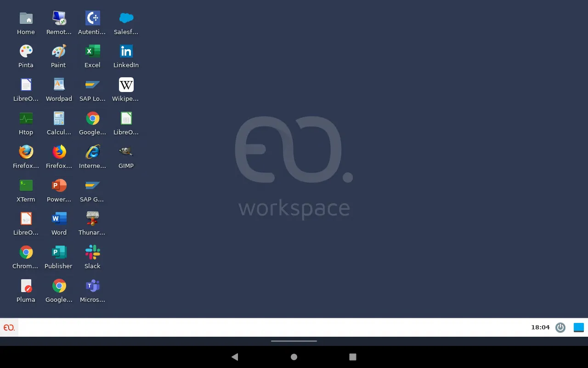588x368 pixels.
Task: Tap the Android recents square button
Action: (353, 357)
